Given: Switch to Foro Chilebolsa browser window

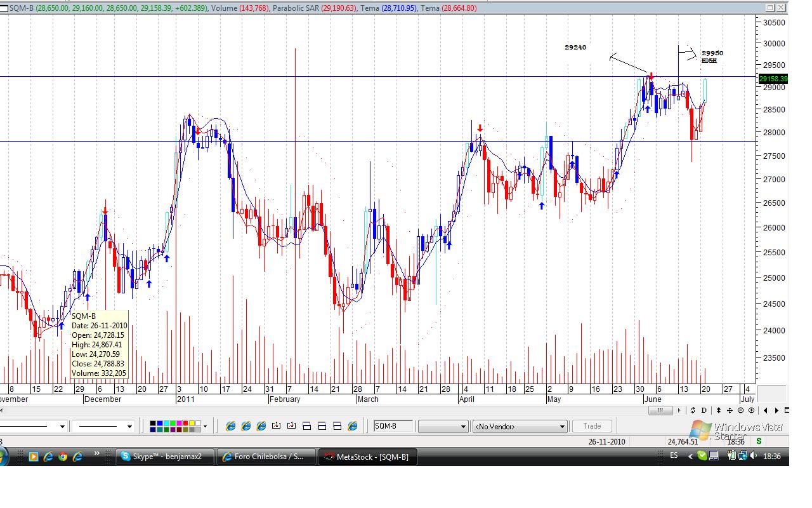Looking at the screenshot, I should [266, 457].
